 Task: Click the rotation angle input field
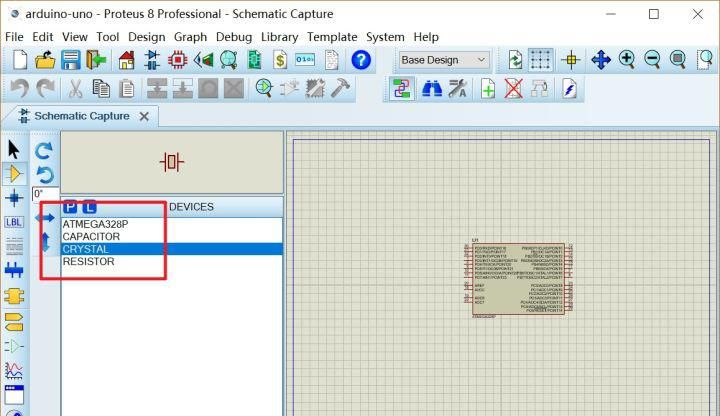point(45,194)
